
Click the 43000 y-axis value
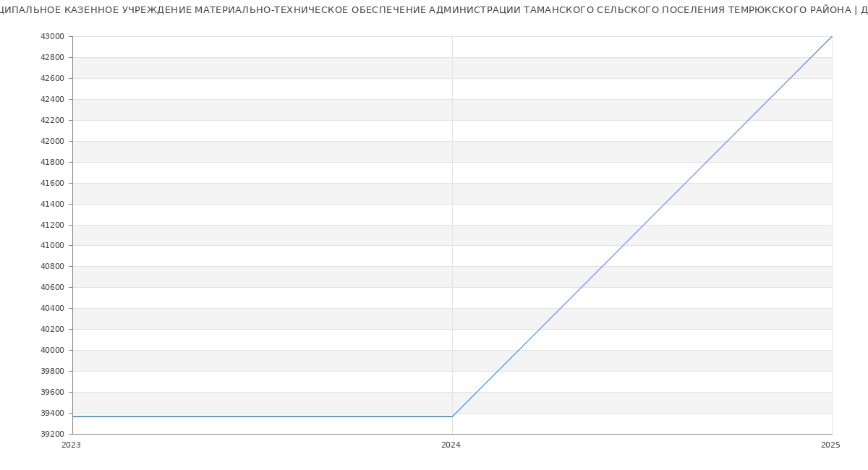point(52,37)
